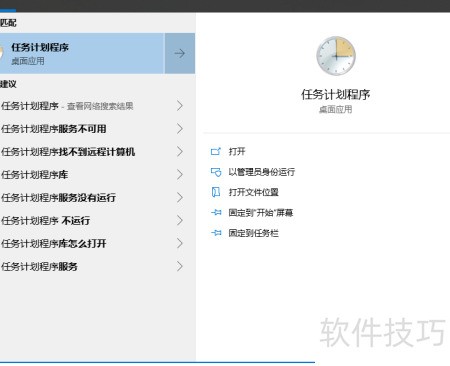Expand chevron for 任务计划程序服务不可用
The image size is (450, 366).
coord(180,129)
